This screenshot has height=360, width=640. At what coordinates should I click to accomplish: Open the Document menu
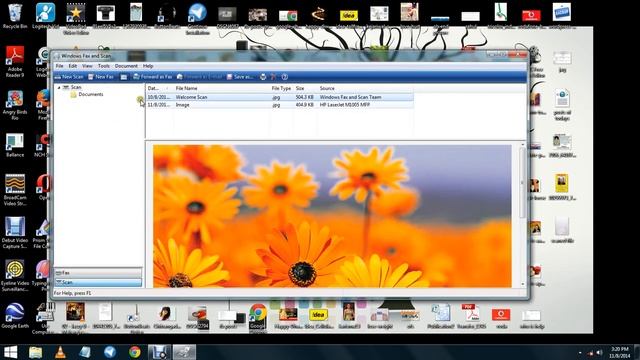(126, 66)
